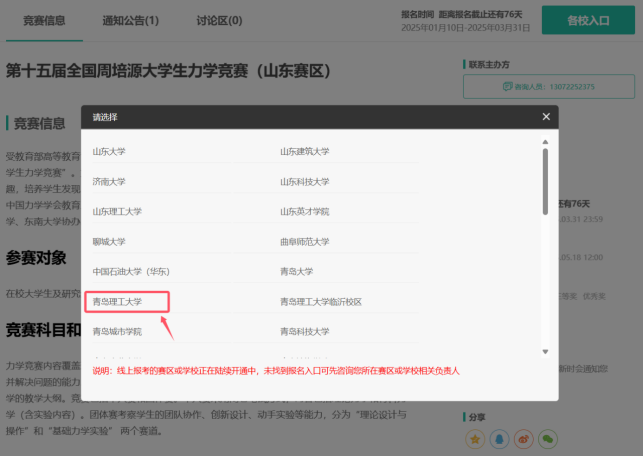Image resolution: width=643 pixels, height=457 pixels.
Task: Close the 请选择 school selection dialog
Action: [546, 117]
